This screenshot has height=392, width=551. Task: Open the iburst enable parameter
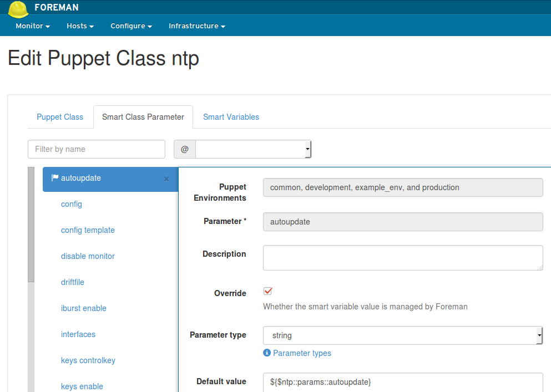point(84,308)
